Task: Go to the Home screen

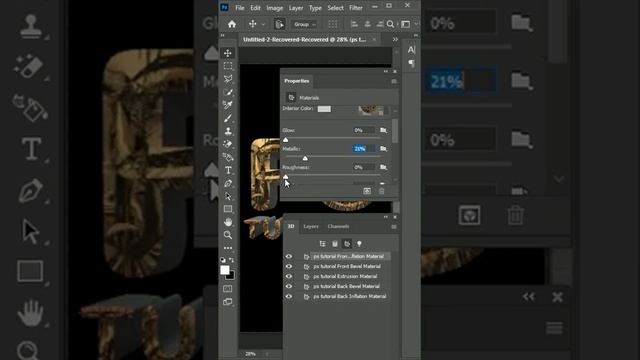Action: coord(232,24)
